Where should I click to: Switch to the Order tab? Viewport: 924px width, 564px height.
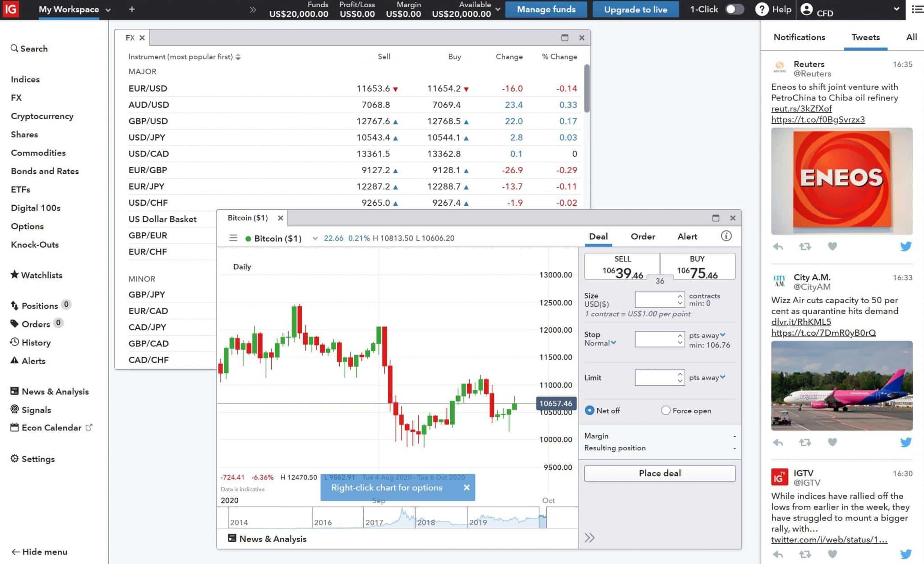click(x=642, y=236)
